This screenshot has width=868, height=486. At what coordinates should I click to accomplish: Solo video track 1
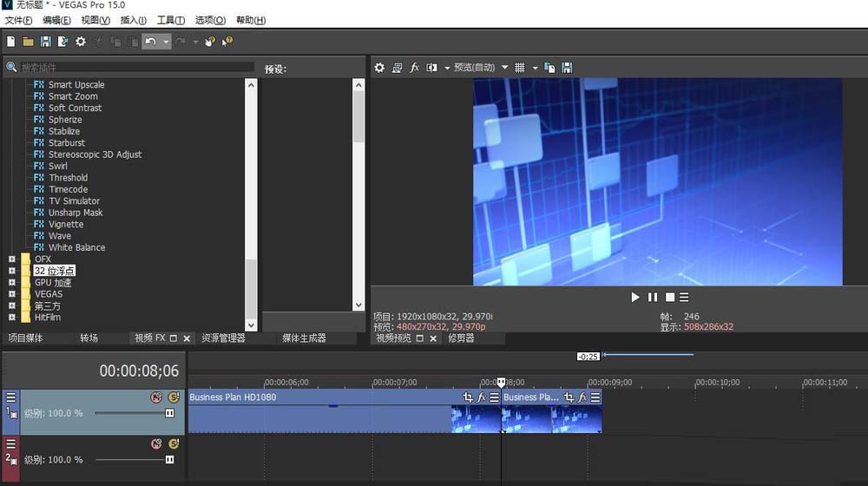(173, 397)
